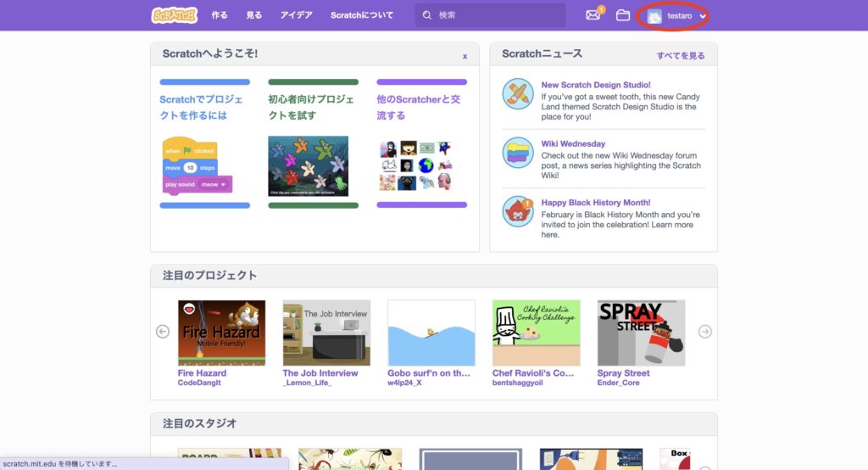Go to previous featured projects
The height and width of the screenshot is (470, 868).
pyautogui.click(x=163, y=332)
